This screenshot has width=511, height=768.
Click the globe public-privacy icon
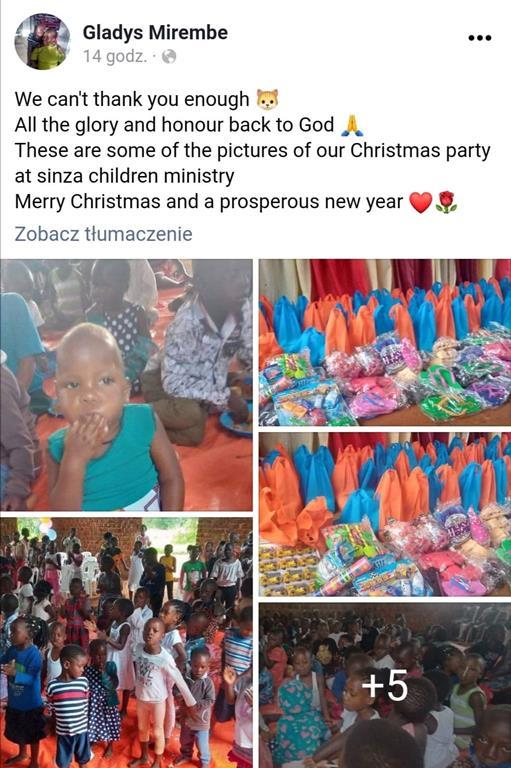pos(169,57)
